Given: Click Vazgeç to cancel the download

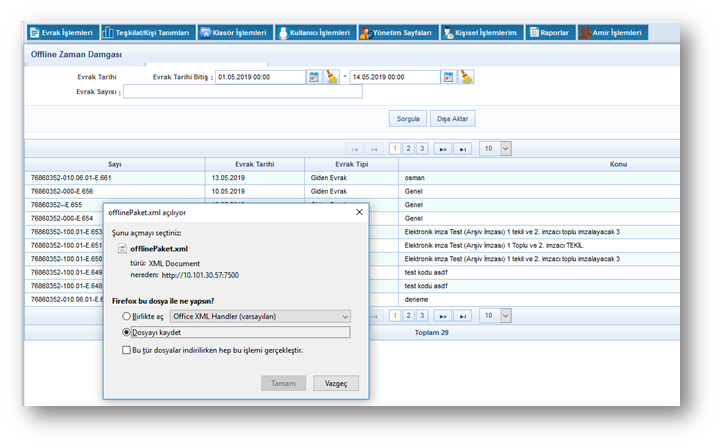Looking at the screenshot, I should tap(335, 383).
